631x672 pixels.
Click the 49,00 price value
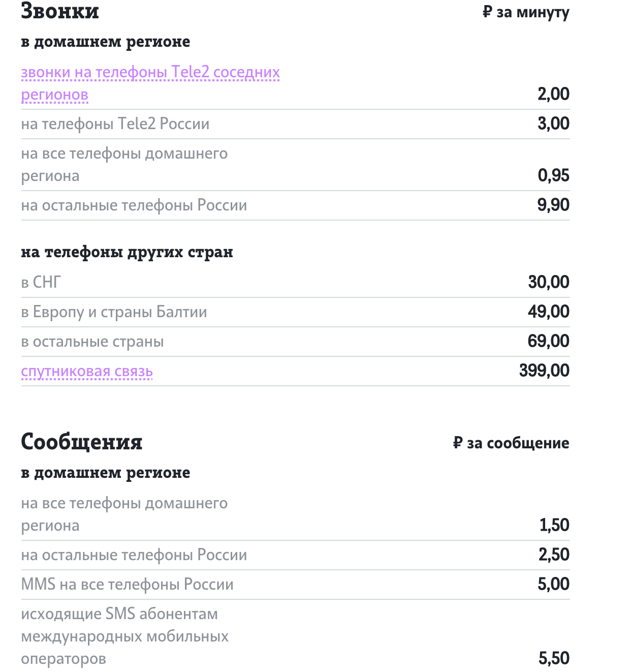coord(549,312)
